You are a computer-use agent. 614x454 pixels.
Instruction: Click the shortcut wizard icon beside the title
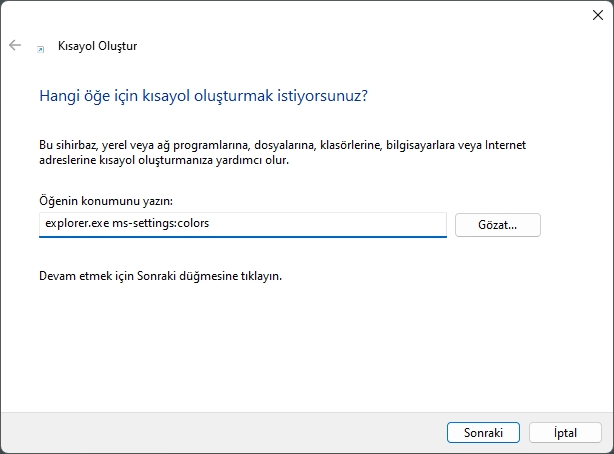click(40, 49)
